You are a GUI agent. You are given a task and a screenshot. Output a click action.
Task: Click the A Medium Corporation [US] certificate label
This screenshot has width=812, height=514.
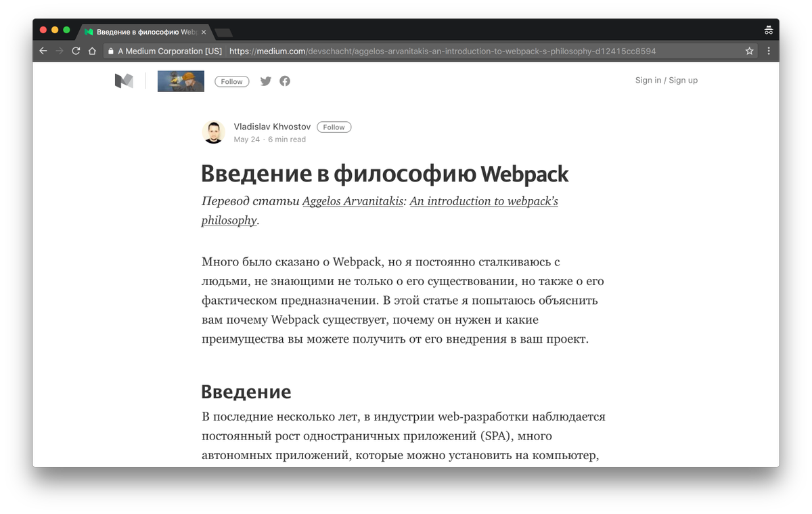[x=170, y=51]
